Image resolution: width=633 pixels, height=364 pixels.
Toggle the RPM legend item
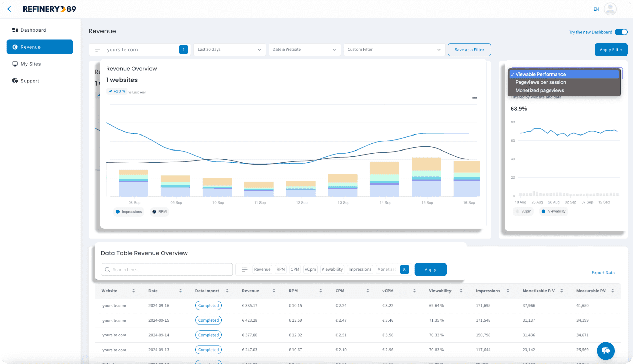[159, 212]
